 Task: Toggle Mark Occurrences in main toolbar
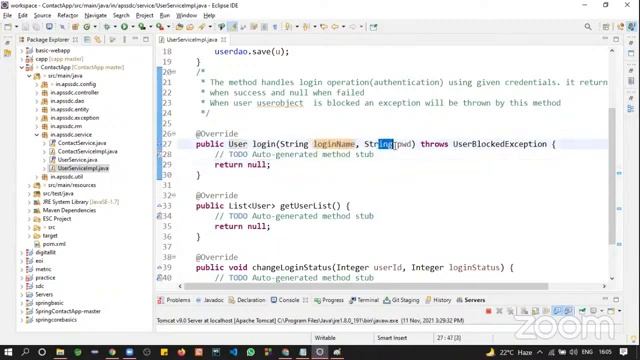(233, 27)
